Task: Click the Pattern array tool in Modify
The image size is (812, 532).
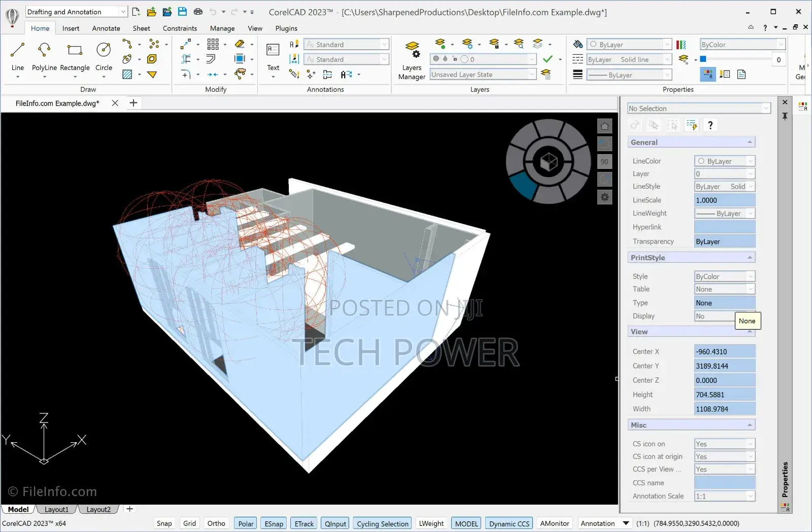Action: 213,44
